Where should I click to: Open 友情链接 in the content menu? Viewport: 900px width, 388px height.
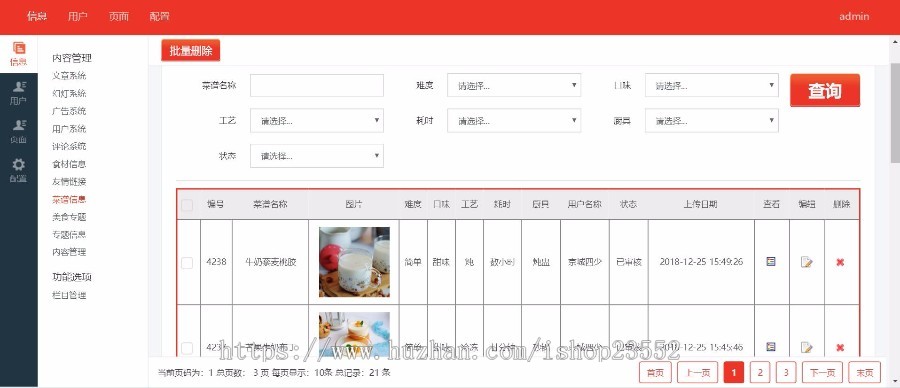pyautogui.click(x=69, y=181)
